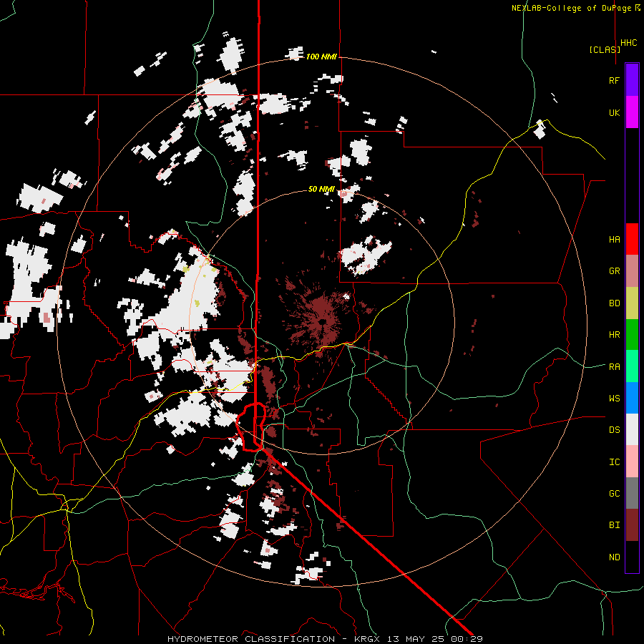Click the HA legend label

pos(614,240)
